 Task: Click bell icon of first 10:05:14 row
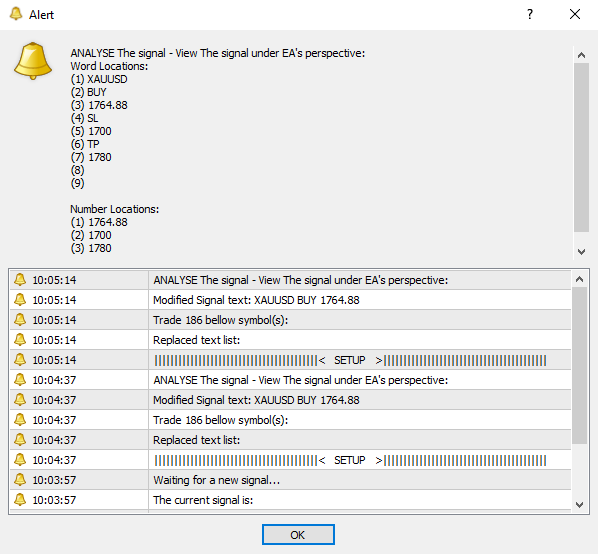point(20,279)
